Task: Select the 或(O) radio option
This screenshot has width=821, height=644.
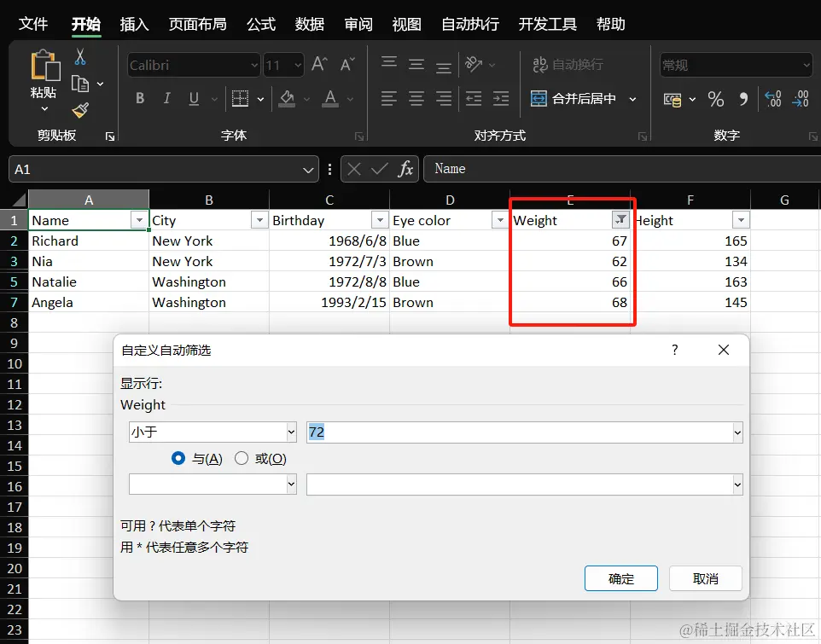Action: pyautogui.click(x=242, y=458)
